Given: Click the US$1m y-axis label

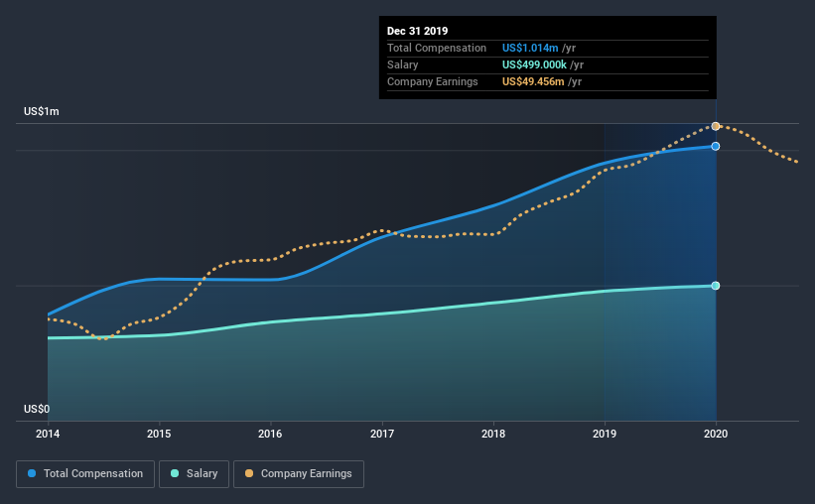Looking at the screenshot, I should pos(42,112).
